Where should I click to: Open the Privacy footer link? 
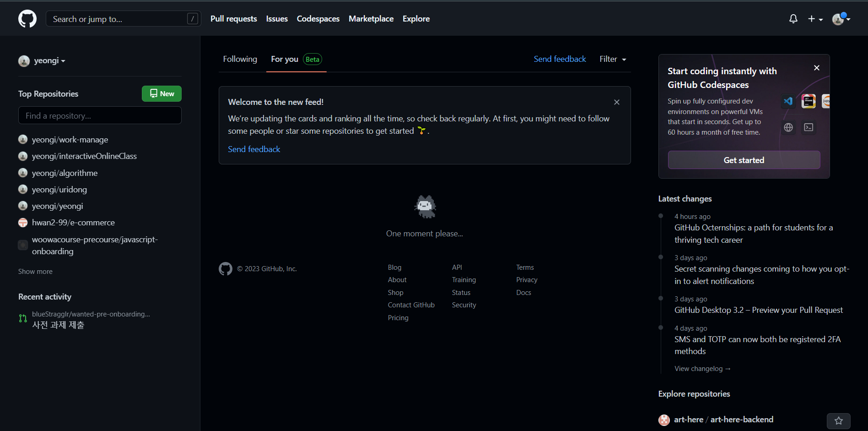tap(527, 280)
